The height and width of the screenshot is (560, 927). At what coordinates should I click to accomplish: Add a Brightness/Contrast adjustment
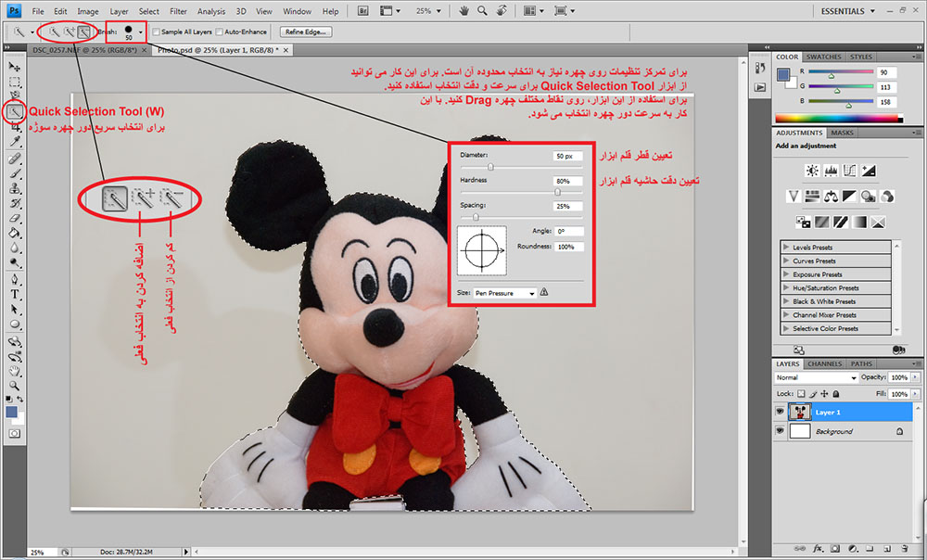click(812, 171)
